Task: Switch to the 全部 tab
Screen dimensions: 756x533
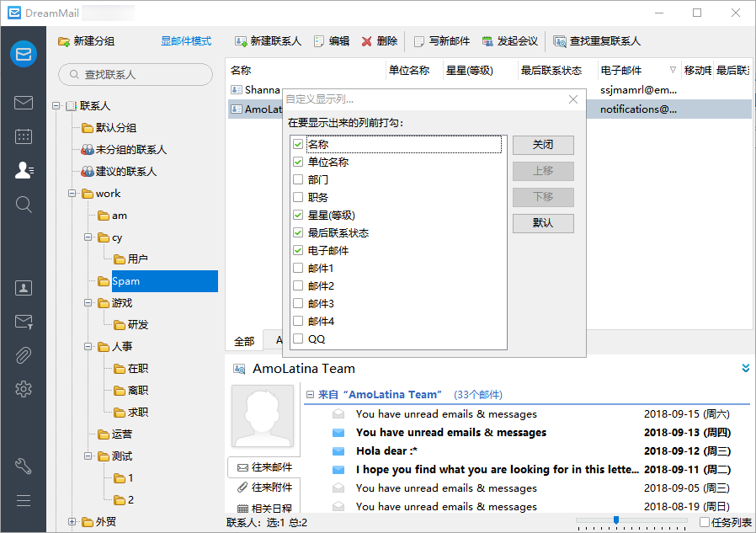Action: pyautogui.click(x=244, y=341)
